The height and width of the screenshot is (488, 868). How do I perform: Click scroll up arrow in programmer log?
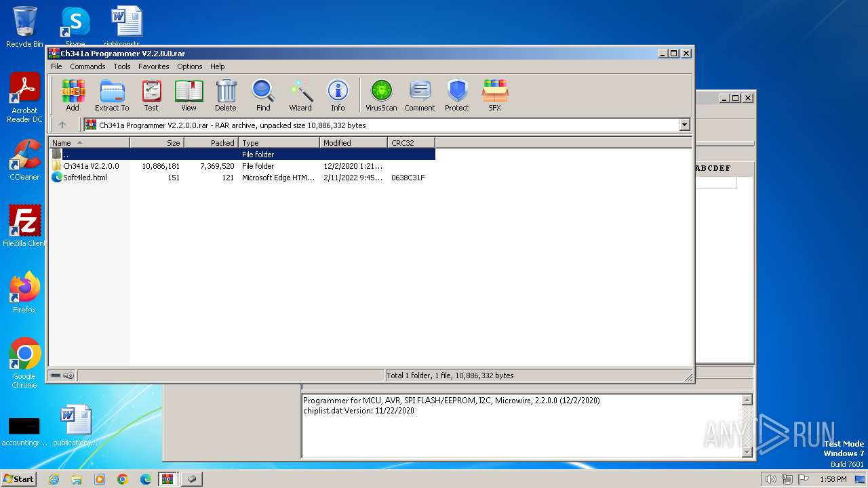click(747, 400)
